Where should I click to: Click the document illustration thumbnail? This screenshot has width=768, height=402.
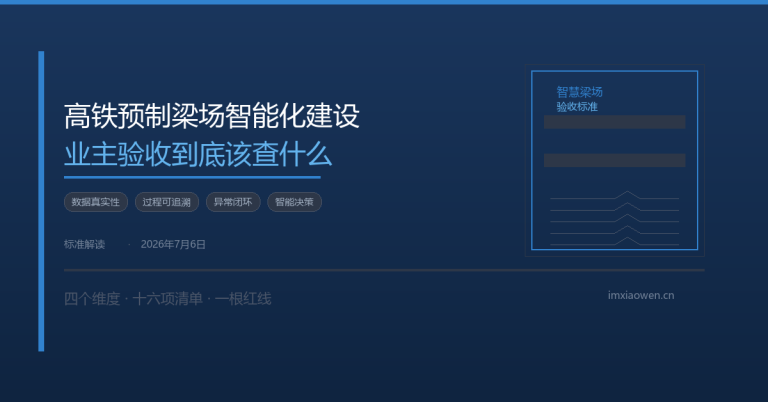(x=615, y=160)
